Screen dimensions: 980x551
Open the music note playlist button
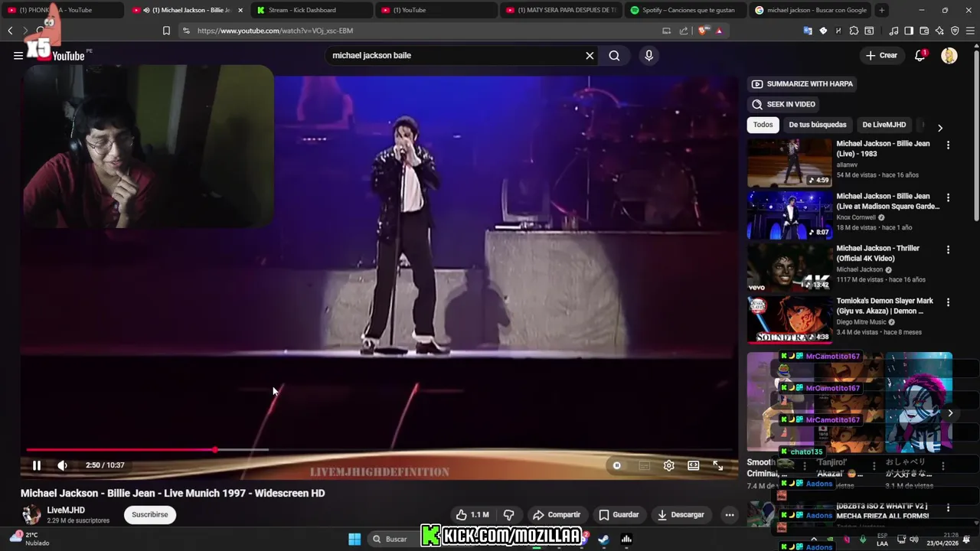tap(893, 31)
